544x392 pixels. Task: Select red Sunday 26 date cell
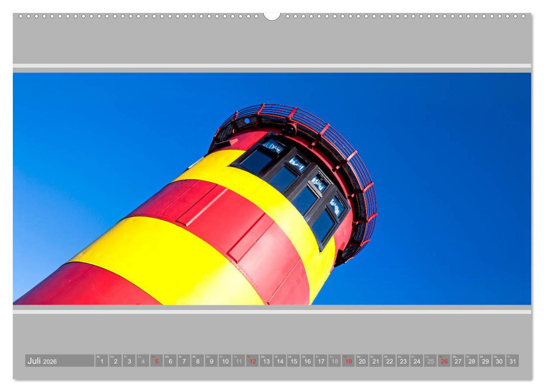[x=444, y=361]
